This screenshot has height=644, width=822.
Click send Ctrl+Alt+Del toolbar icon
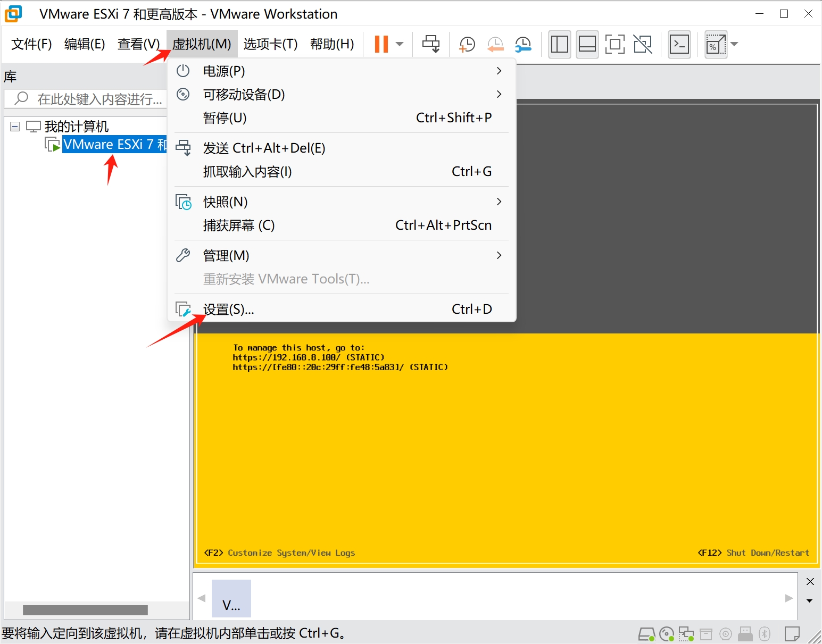click(x=430, y=44)
